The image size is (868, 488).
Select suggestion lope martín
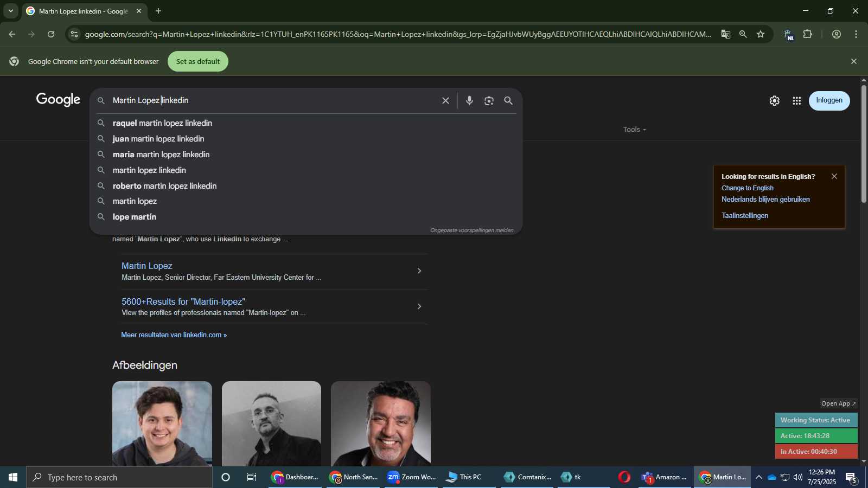coord(306,217)
